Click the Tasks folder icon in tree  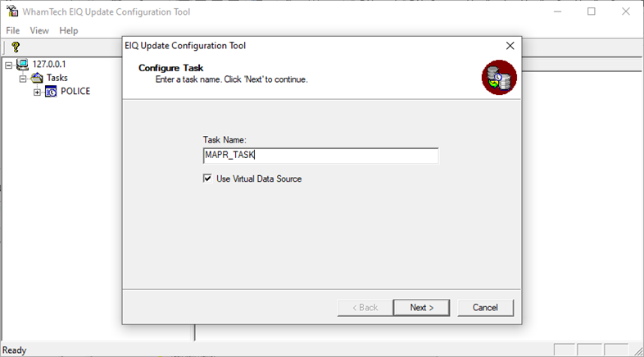point(37,78)
